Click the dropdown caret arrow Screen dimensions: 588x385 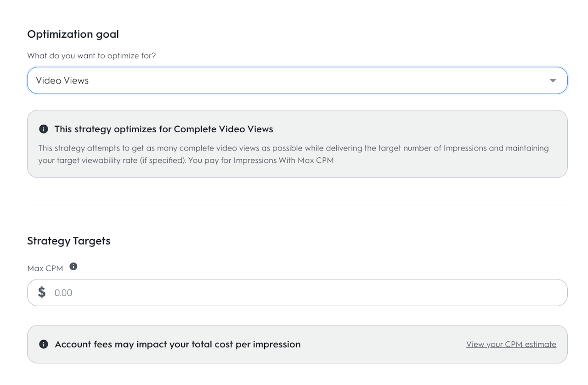point(553,81)
